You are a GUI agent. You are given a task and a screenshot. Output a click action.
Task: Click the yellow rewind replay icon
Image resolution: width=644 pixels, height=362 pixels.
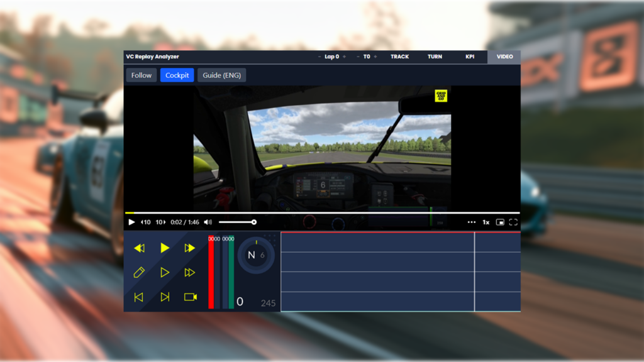pyautogui.click(x=139, y=248)
